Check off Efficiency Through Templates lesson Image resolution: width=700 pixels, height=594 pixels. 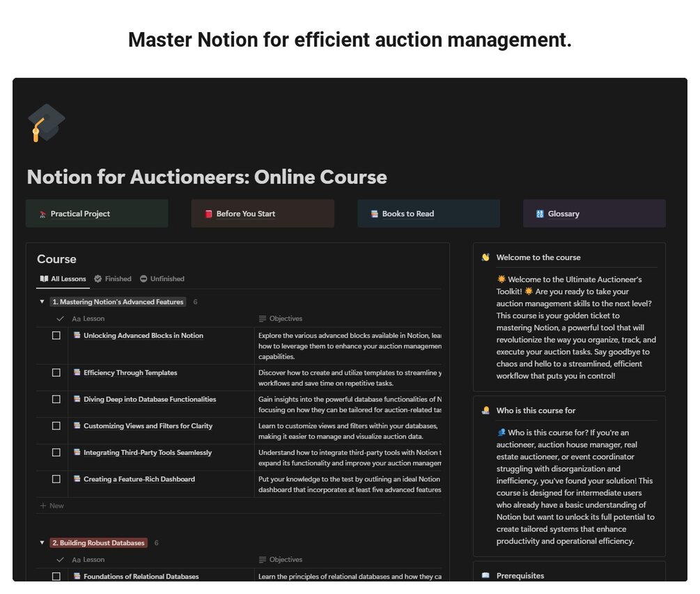coord(56,373)
